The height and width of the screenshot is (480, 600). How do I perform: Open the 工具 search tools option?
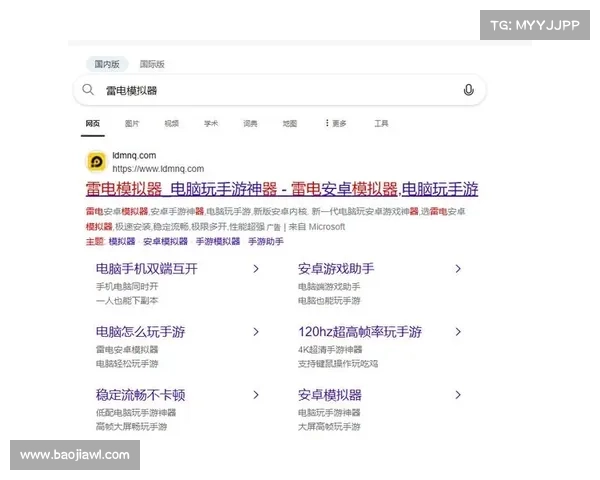[381, 123]
